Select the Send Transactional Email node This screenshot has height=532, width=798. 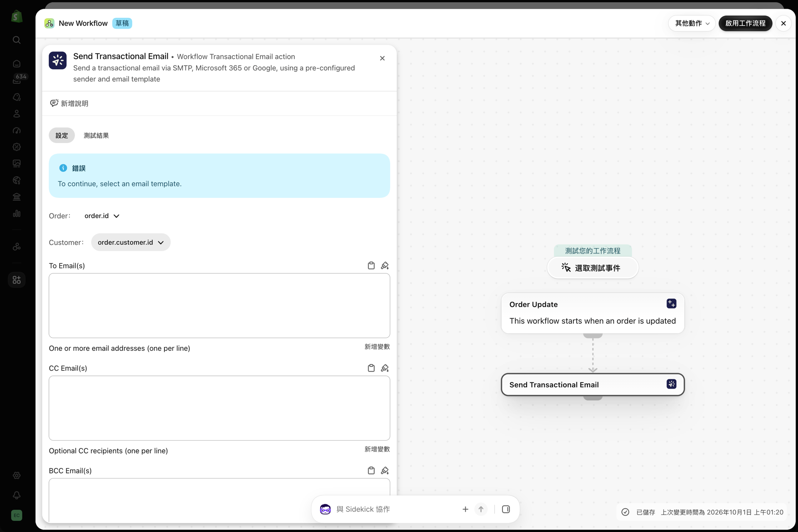click(x=593, y=385)
